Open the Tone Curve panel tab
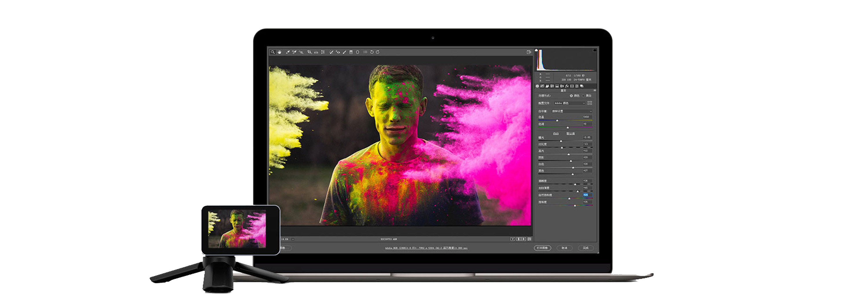 (542, 86)
